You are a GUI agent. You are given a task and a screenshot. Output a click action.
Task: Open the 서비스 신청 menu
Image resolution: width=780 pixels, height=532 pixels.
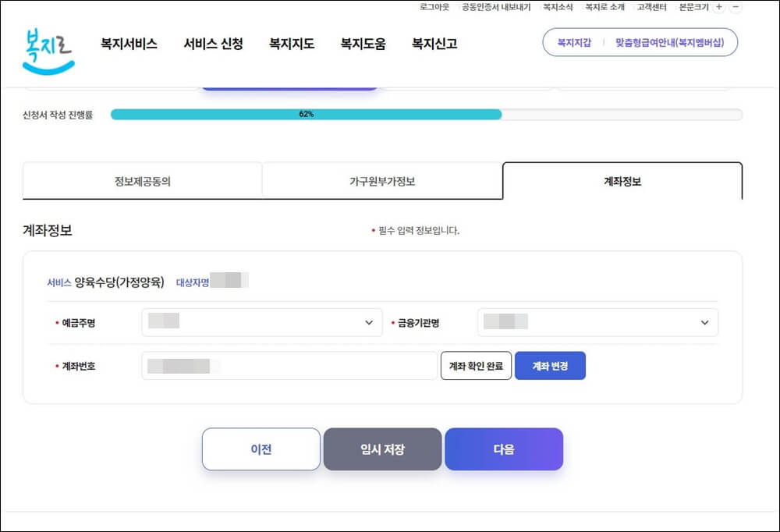coord(214,44)
